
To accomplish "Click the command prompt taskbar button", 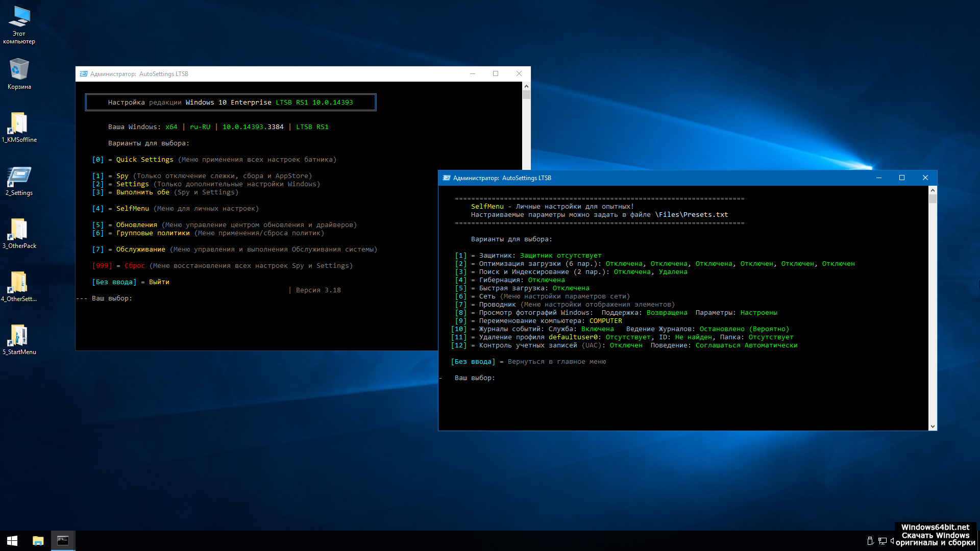I will (63, 541).
